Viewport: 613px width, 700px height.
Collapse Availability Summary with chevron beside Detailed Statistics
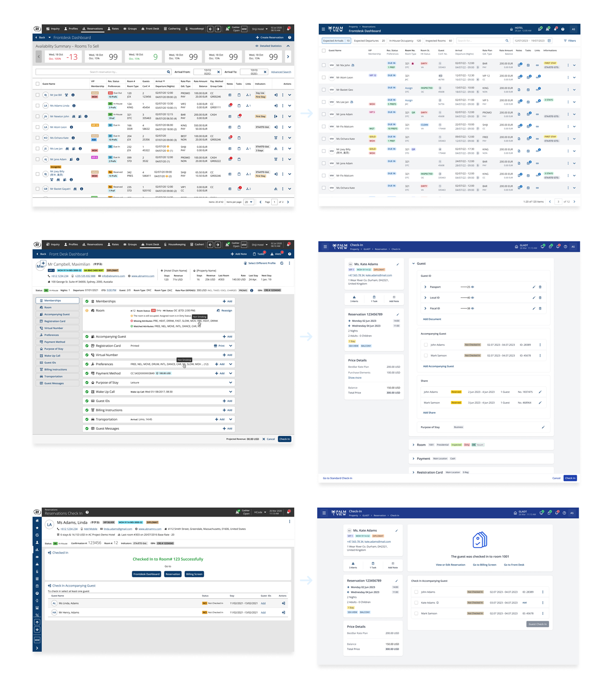[288, 46]
